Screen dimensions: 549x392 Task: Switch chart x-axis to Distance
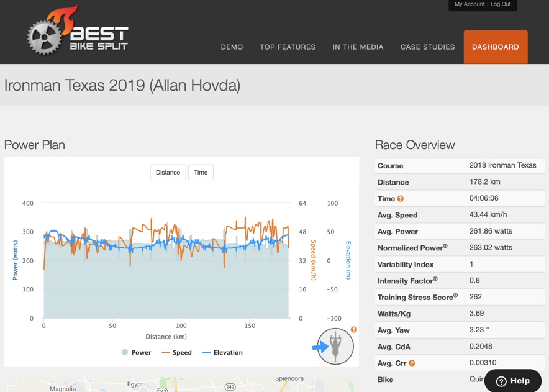(x=168, y=172)
